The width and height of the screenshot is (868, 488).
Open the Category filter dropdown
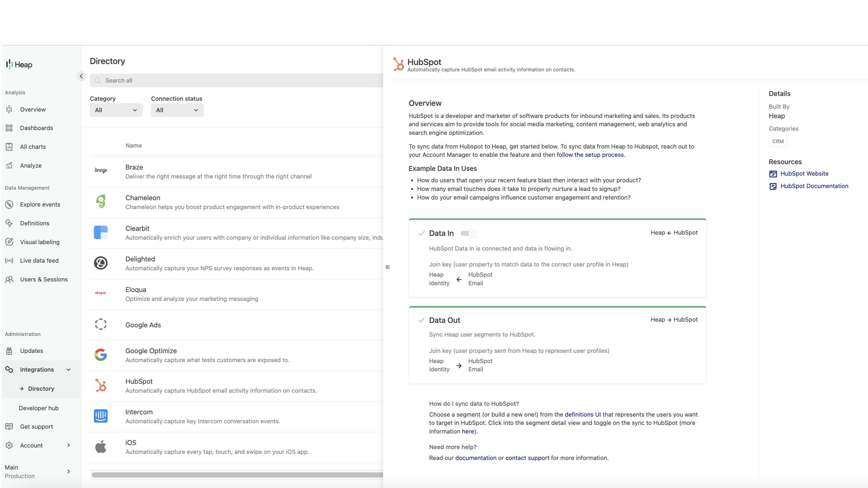tap(116, 110)
